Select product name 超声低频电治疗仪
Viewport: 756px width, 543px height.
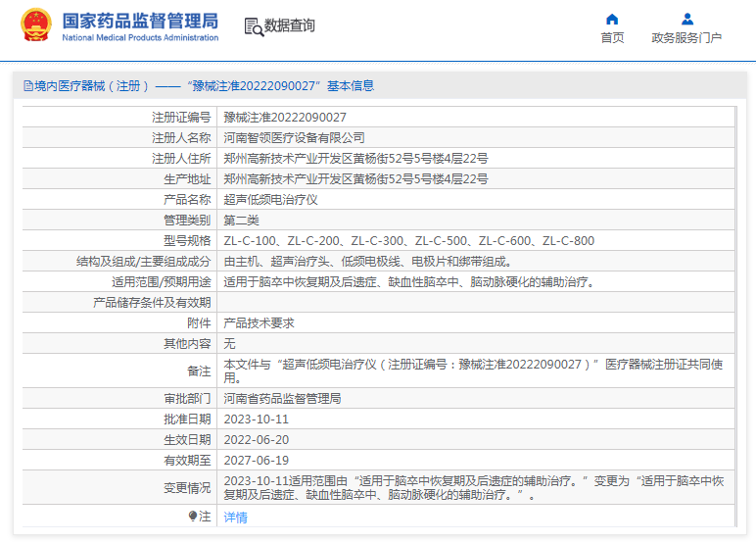click(270, 200)
